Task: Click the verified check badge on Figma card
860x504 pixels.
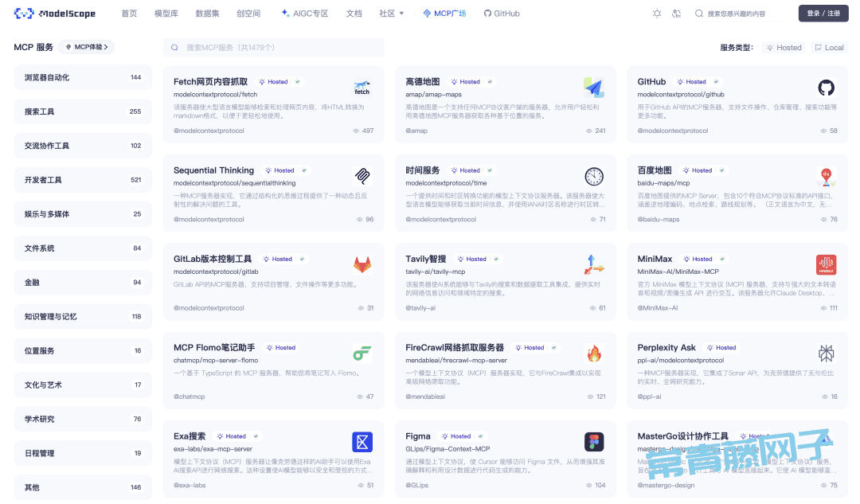Action: click(x=480, y=436)
